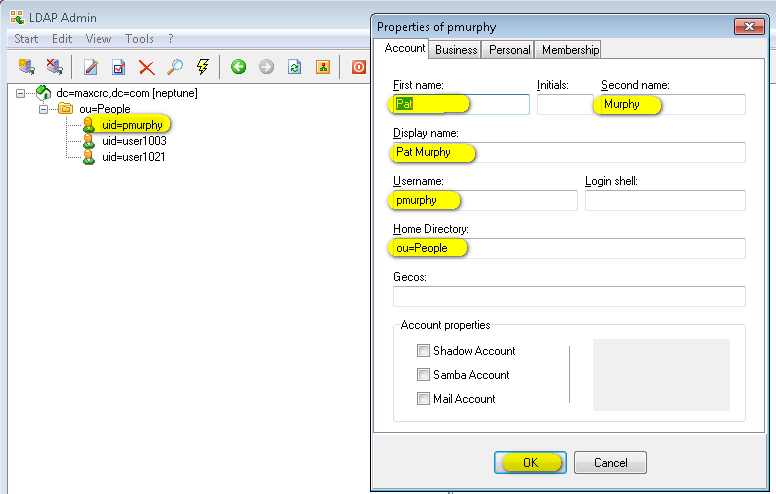Click the Home Directory field
Viewport: 776px width, 494px height.
tap(569, 248)
